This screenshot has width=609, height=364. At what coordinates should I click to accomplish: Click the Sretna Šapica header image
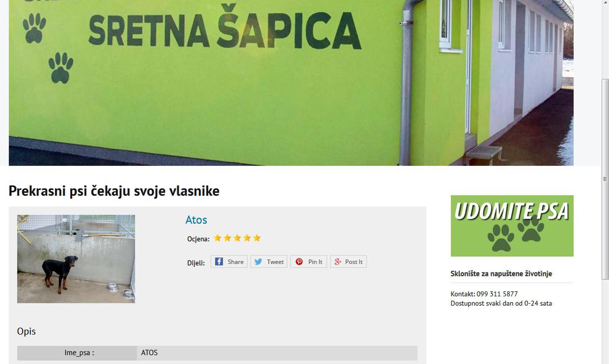291,83
